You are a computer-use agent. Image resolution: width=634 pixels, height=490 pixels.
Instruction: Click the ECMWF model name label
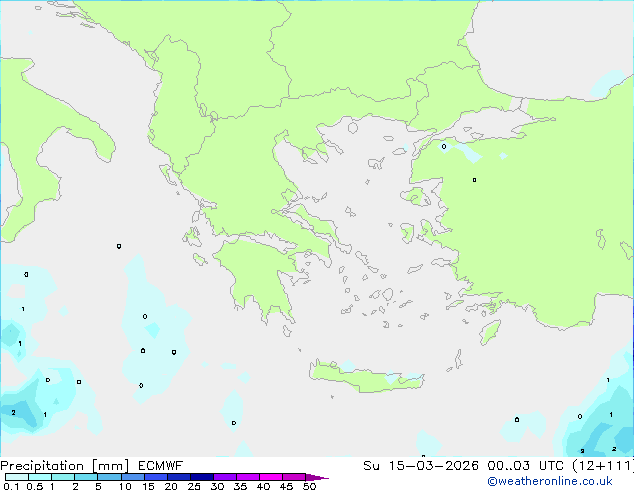161,466
